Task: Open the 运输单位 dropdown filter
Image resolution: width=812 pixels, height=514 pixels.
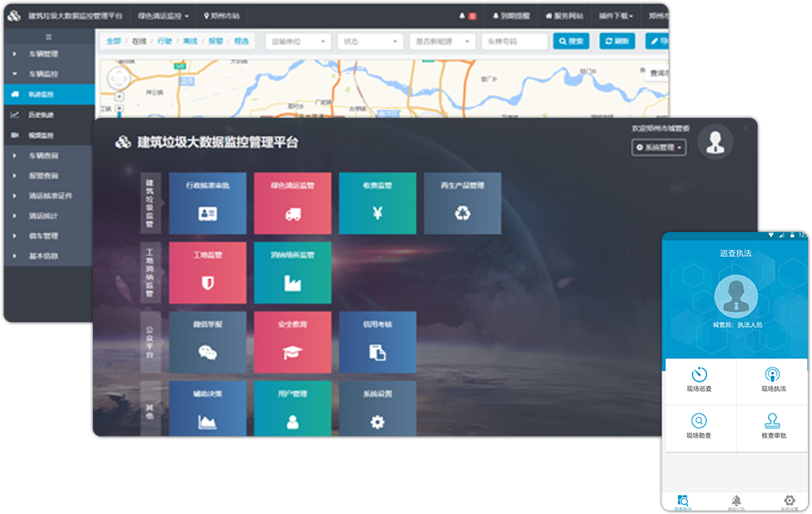Action: 297,41
